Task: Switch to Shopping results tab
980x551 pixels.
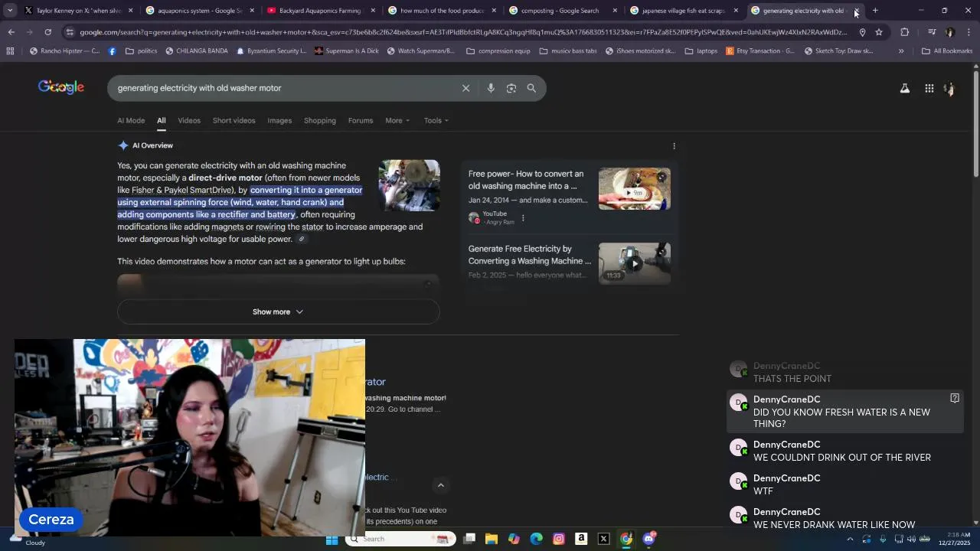Action: pyautogui.click(x=320, y=120)
